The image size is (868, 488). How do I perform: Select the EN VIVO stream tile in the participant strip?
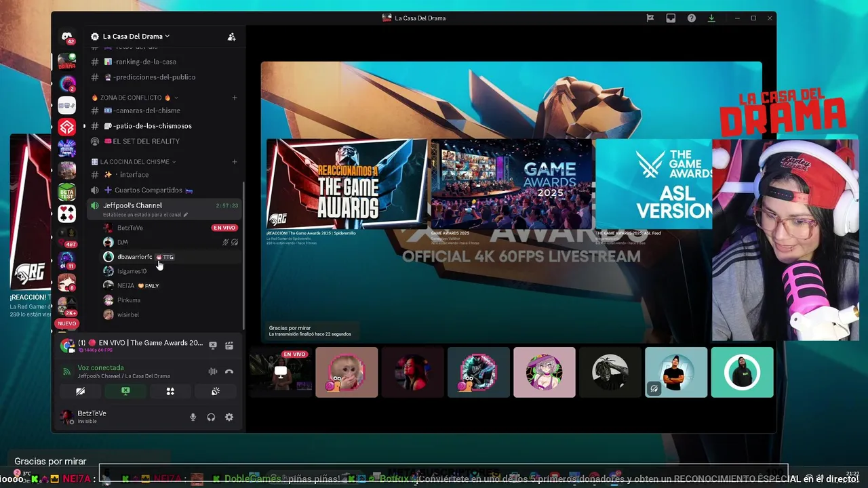click(280, 372)
